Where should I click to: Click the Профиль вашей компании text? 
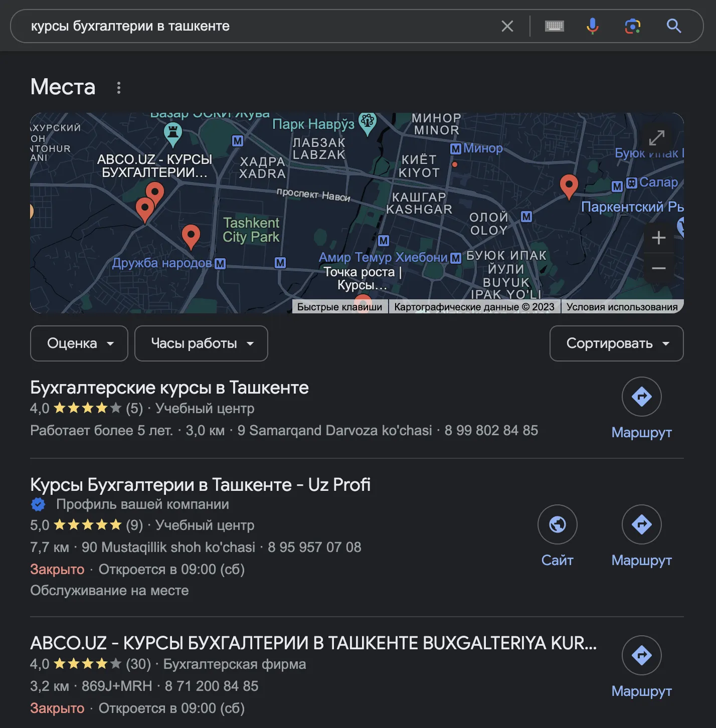(142, 504)
